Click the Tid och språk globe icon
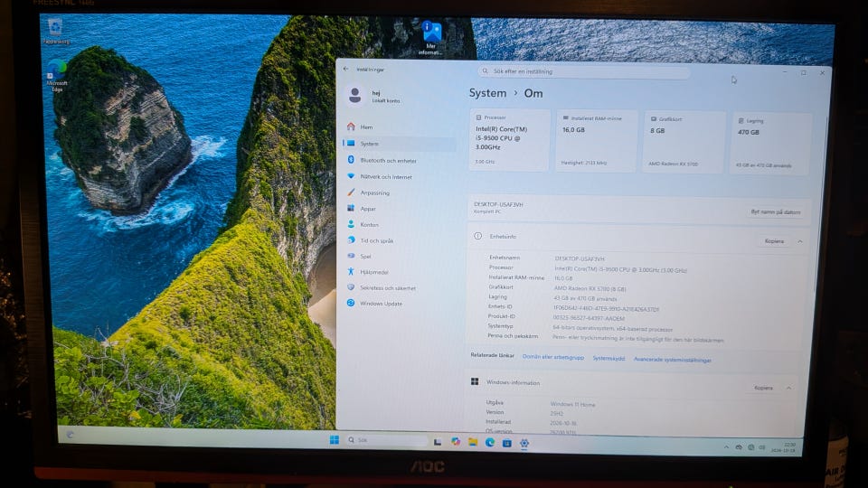The width and height of the screenshot is (868, 488). pyautogui.click(x=351, y=240)
